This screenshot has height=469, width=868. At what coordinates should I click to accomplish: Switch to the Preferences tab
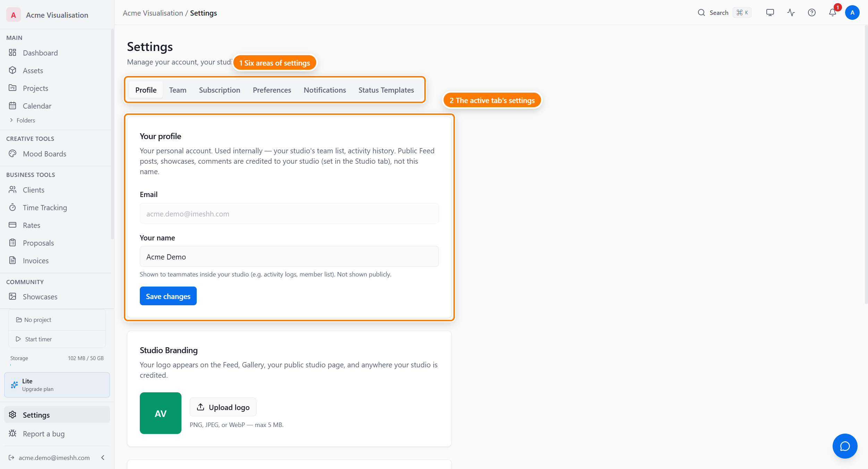(272, 90)
